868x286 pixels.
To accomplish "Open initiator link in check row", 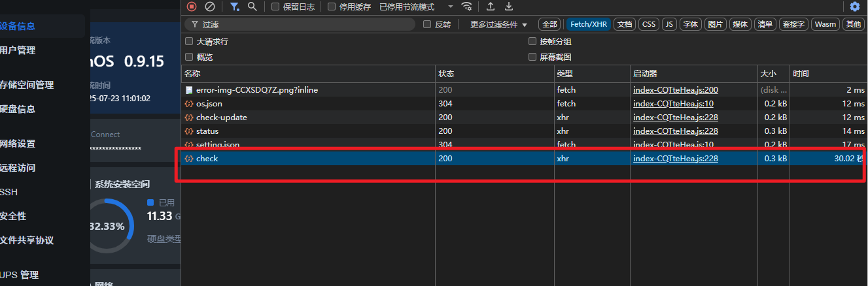I will (676, 159).
